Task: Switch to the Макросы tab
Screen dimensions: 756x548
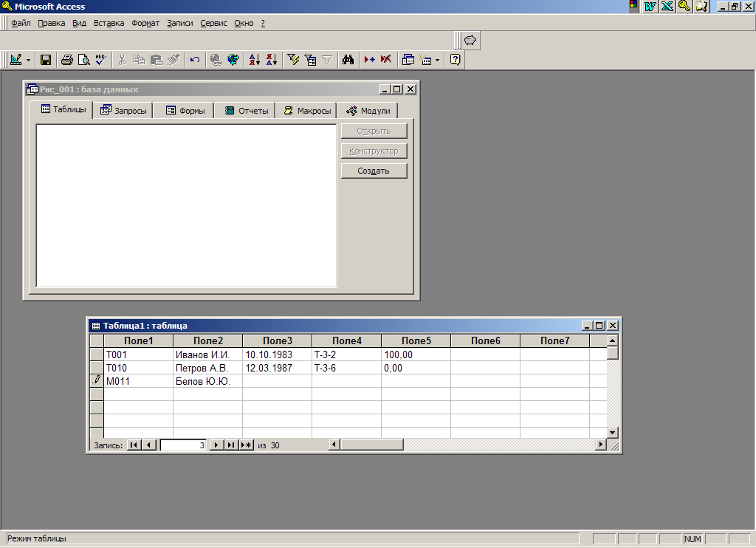Action: pyautogui.click(x=307, y=111)
